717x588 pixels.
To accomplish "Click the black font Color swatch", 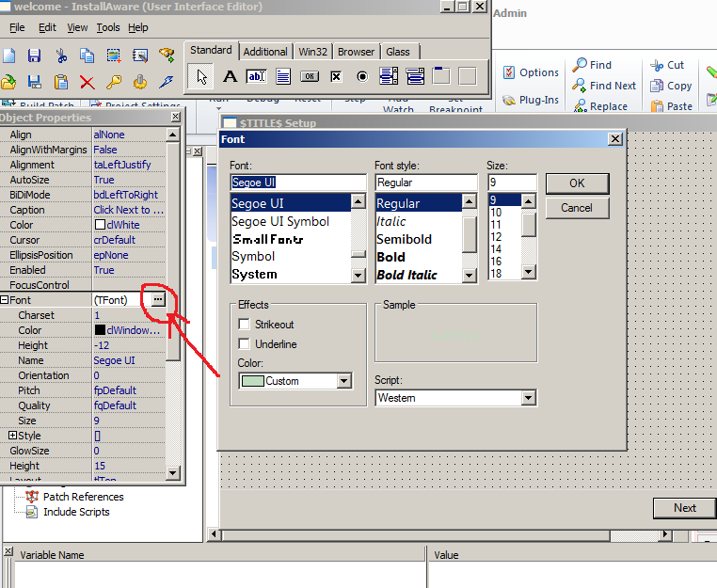I will pos(100,330).
